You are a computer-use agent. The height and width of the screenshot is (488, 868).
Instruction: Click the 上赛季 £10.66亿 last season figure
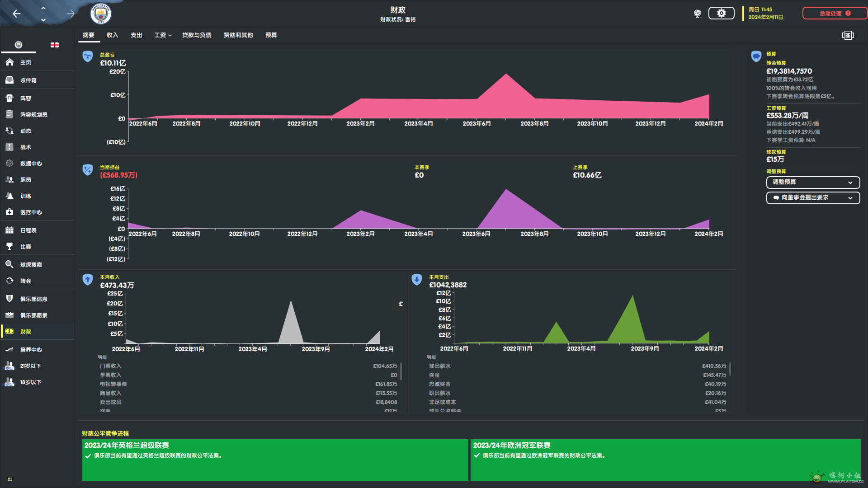click(587, 175)
